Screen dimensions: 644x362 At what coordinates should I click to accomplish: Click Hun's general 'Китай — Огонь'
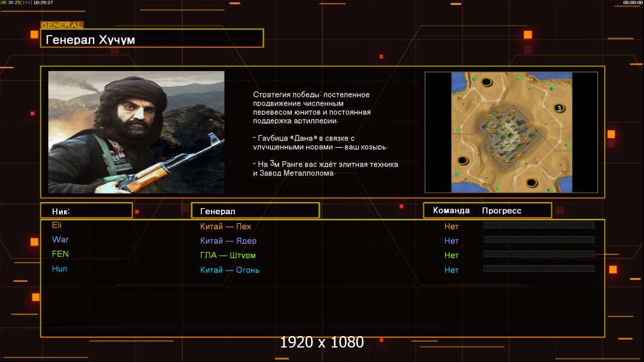click(230, 270)
